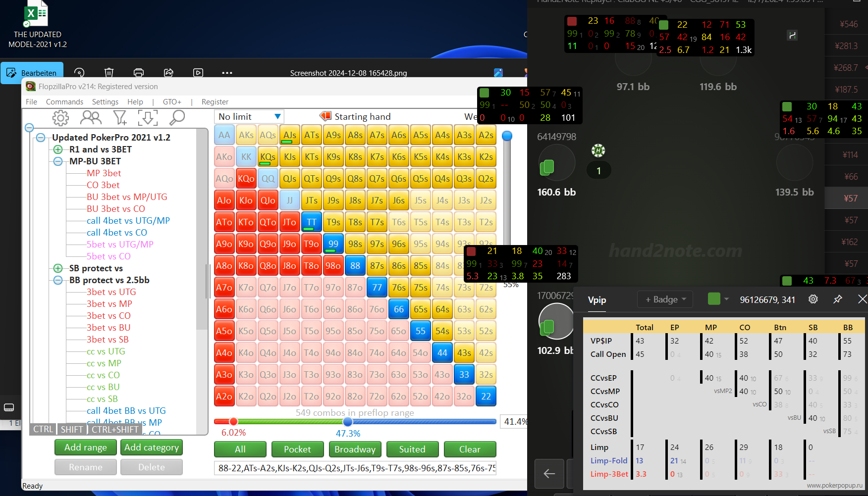
Task: Open the Commands menu
Action: coord(64,101)
